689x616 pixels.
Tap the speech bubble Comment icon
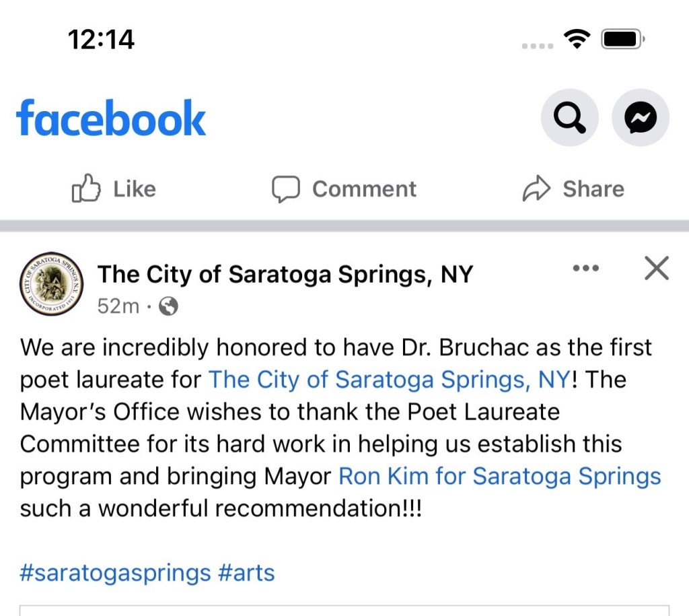[x=285, y=189]
